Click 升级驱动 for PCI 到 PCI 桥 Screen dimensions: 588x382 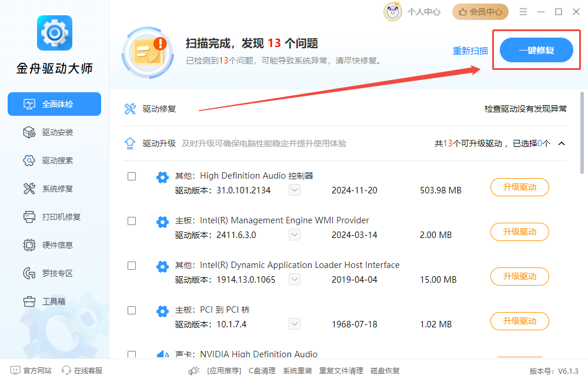tap(519, 321)
